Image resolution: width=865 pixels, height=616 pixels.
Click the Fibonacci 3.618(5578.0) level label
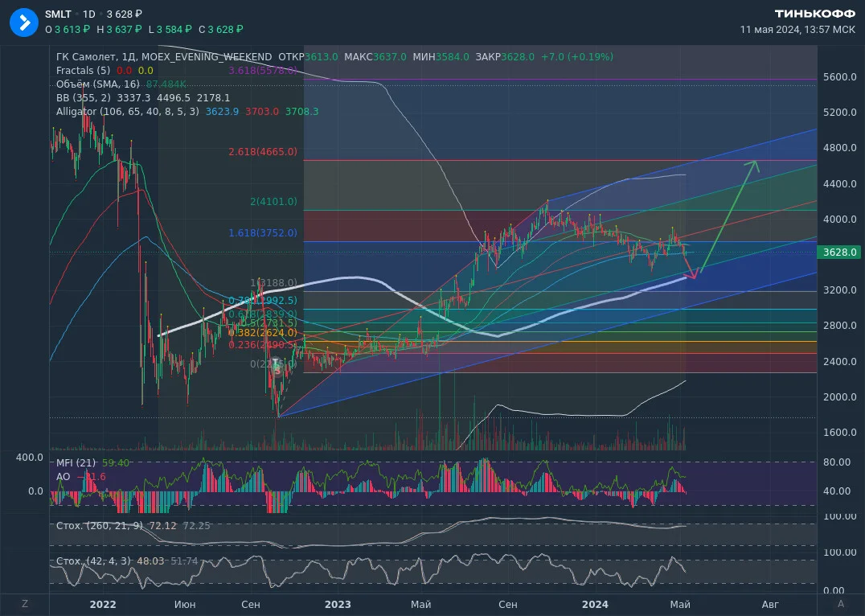click(x=263, y=71)
